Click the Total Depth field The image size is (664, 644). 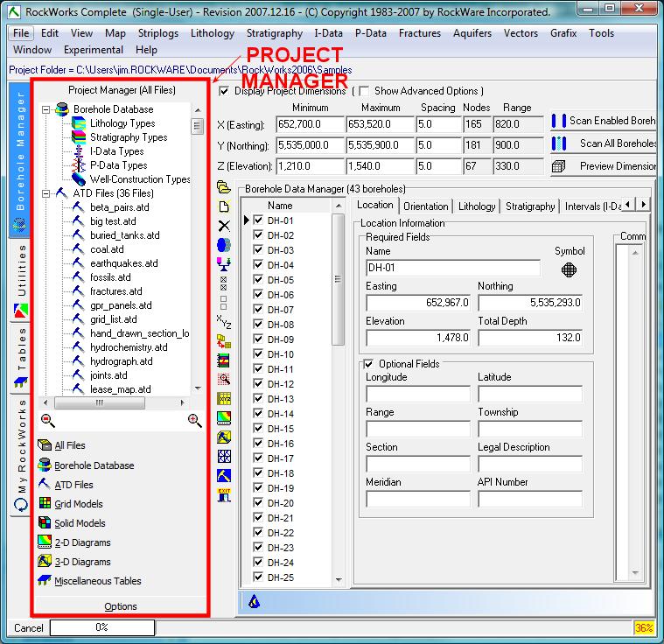(x=530, y=338)
